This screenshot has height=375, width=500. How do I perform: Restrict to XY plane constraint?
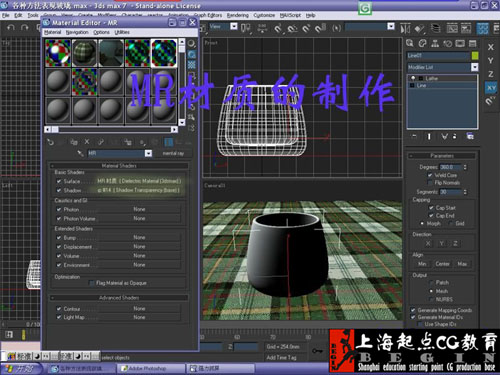click(x=491, y=88)
